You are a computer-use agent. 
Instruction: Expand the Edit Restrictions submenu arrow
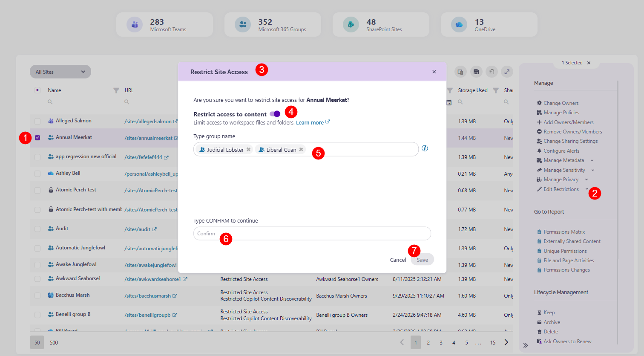click(587, 189)
